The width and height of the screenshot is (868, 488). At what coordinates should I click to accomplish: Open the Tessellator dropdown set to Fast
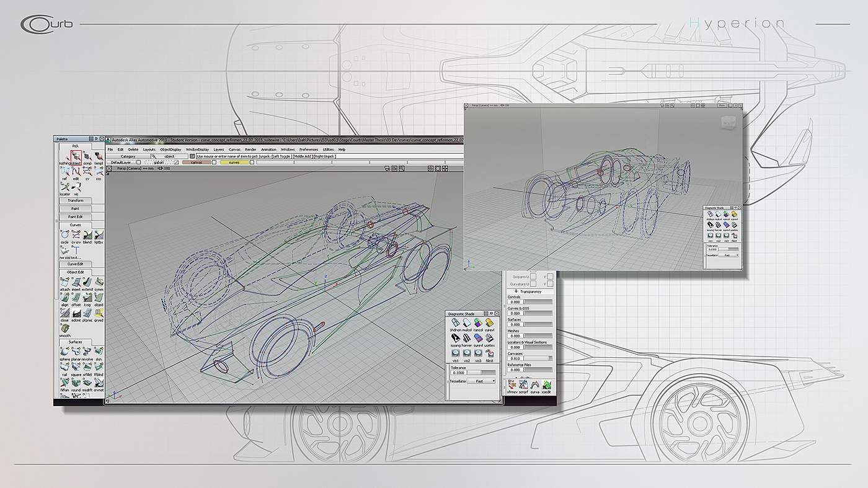(x=480, y=381)
